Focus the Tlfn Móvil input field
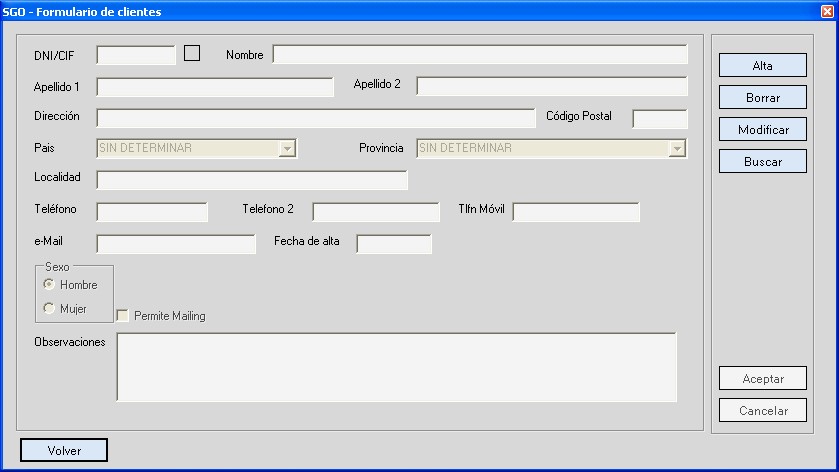Viewport: 839px width, 472px height. 576,212
